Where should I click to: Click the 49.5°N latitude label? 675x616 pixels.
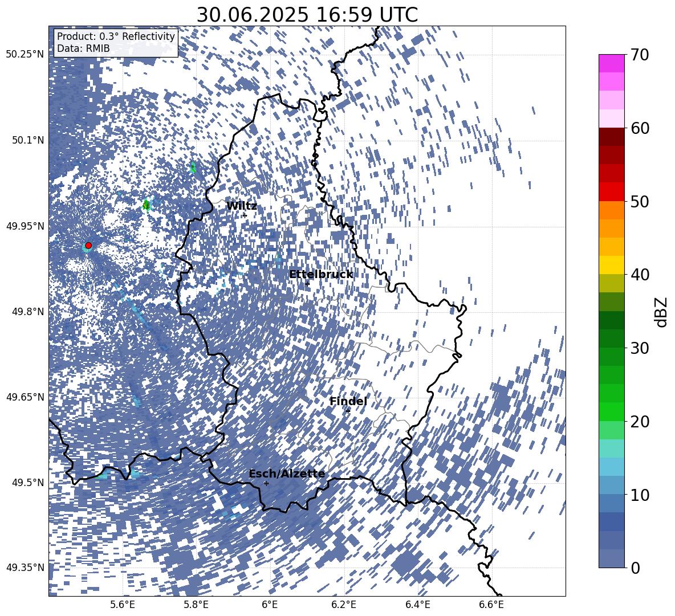point(27,482)
